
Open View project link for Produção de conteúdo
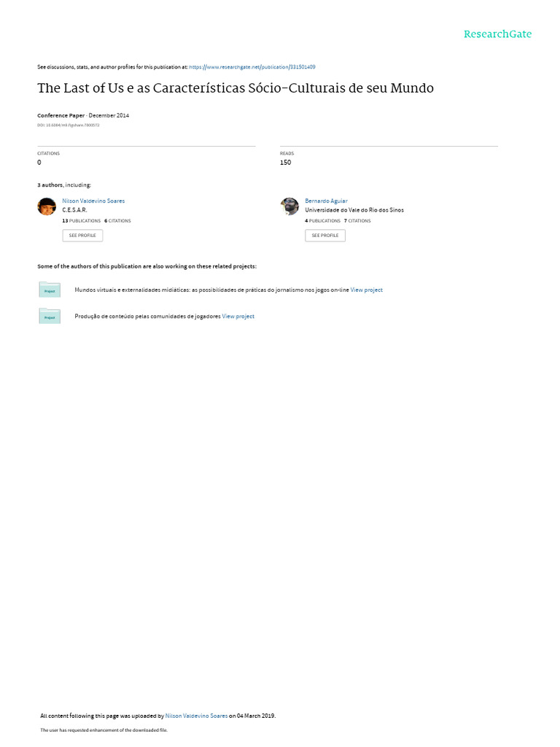[x=238, y=317]
